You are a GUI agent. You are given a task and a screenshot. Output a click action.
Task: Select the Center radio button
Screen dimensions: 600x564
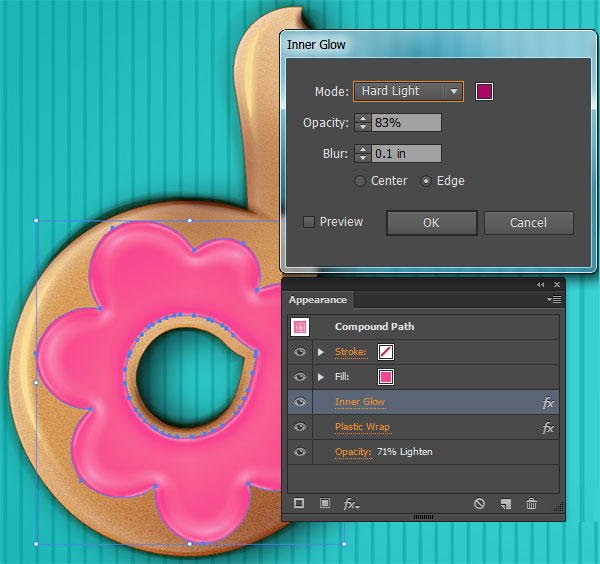(x=360, y=181)
